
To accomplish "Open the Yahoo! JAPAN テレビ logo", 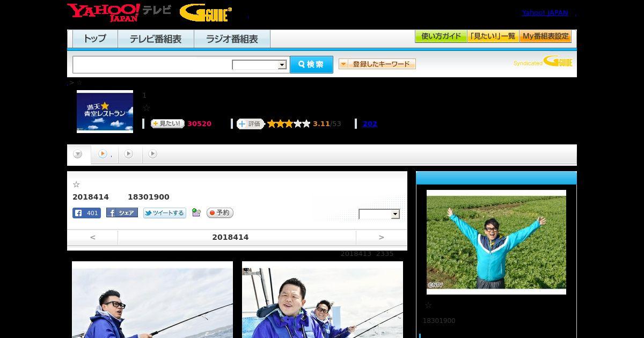I will 119,12.
